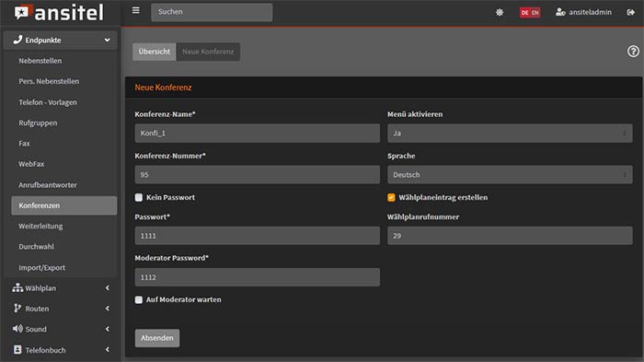Click the theme brightness sun icon
644x362 pixels.
tap(500, 12)
